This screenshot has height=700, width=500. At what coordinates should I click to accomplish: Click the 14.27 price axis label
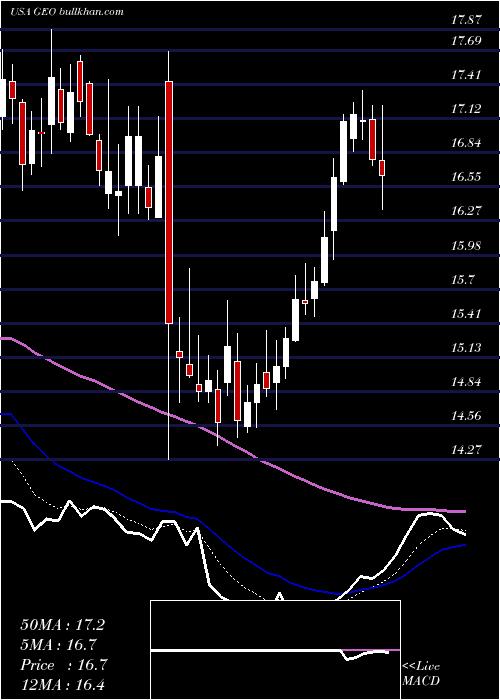coord(466,450)
